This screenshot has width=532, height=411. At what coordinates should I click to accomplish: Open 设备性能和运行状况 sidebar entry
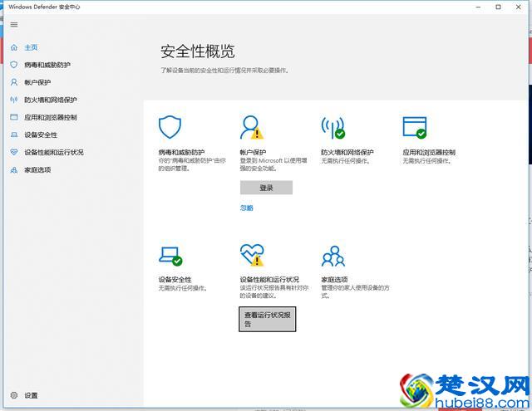tap(54, 153)
